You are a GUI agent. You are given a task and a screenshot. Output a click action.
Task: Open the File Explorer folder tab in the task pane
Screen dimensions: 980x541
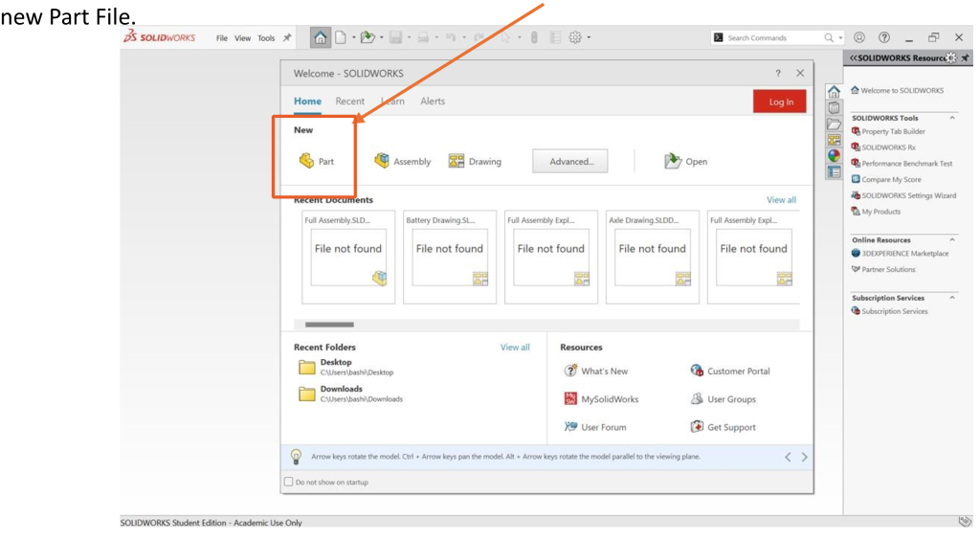(834, 124)
